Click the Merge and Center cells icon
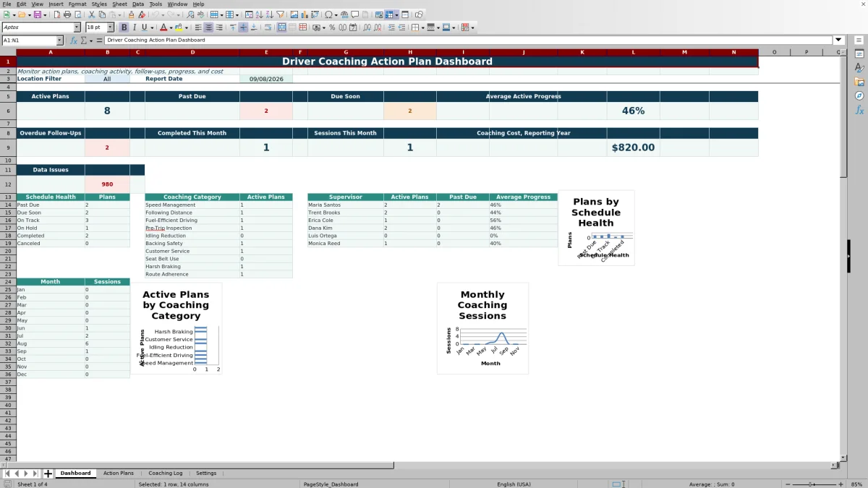The image size is (868, 488). [x=282, y=27]
